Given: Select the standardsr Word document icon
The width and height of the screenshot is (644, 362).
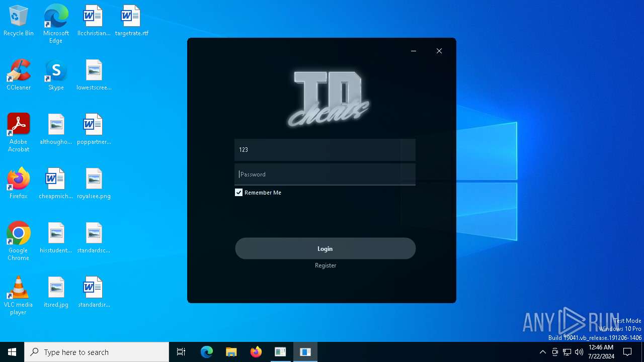Looking at the screenshot, I should point(94,293).
